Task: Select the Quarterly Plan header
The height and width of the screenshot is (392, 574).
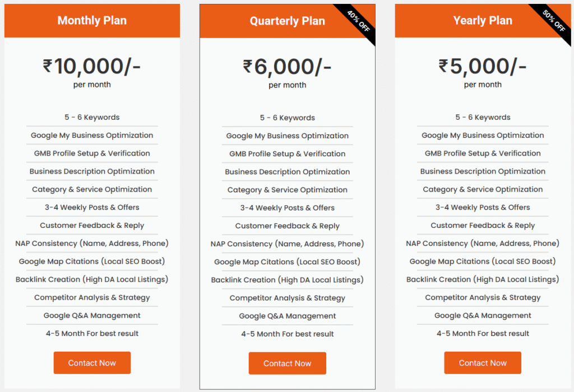Action: tap(287, 21)
